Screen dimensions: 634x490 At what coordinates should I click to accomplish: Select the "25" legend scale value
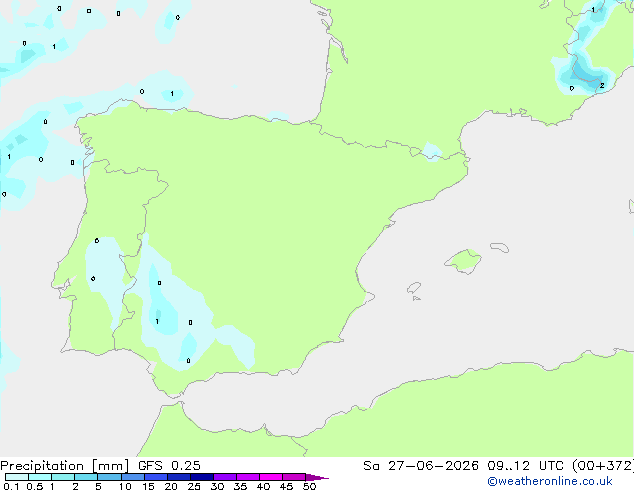tap(194, 486)
